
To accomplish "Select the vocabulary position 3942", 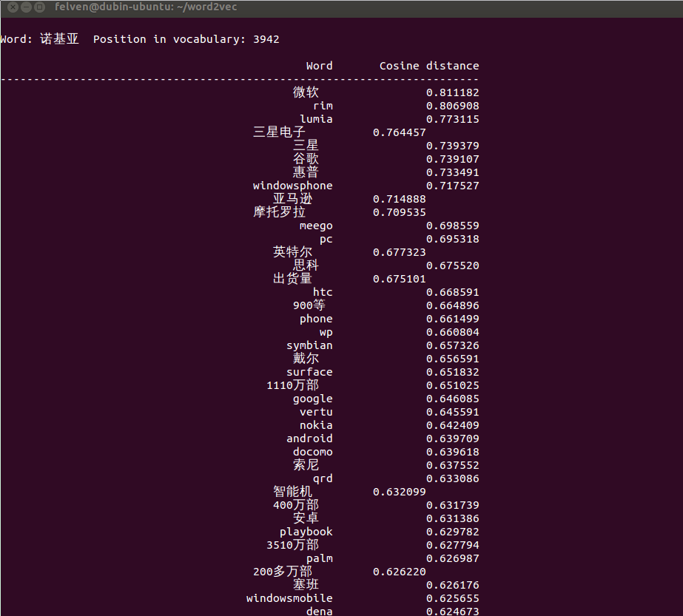I will point(266,39).
